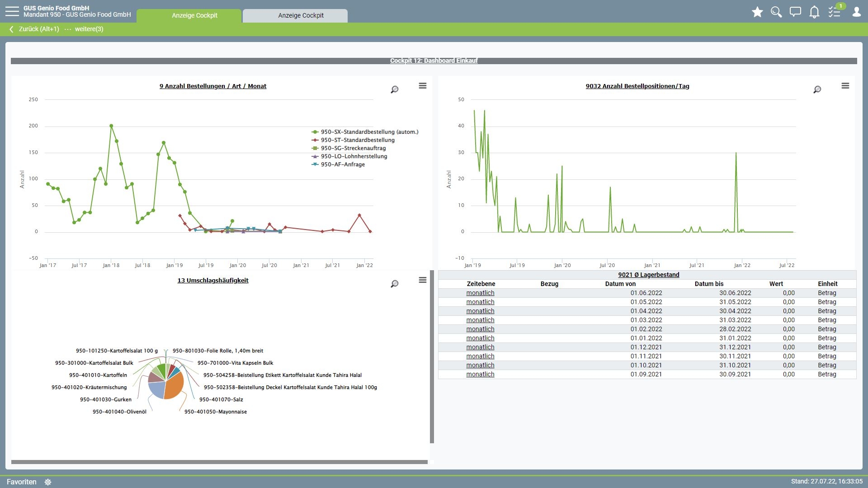Screen dimensions: 868x488
Task: Zoom the Anzahl Bestellungen chart with magnifier
Action: click(x=395, y=89)
